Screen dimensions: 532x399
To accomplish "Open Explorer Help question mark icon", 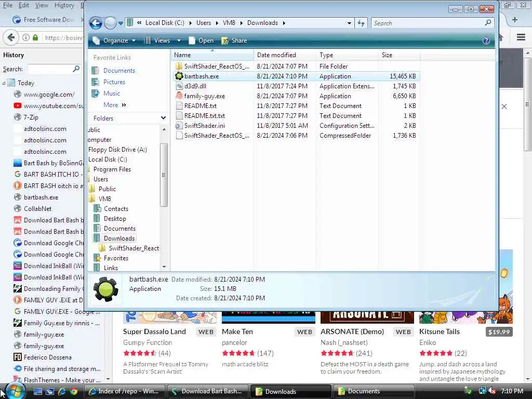I will 486,41.
